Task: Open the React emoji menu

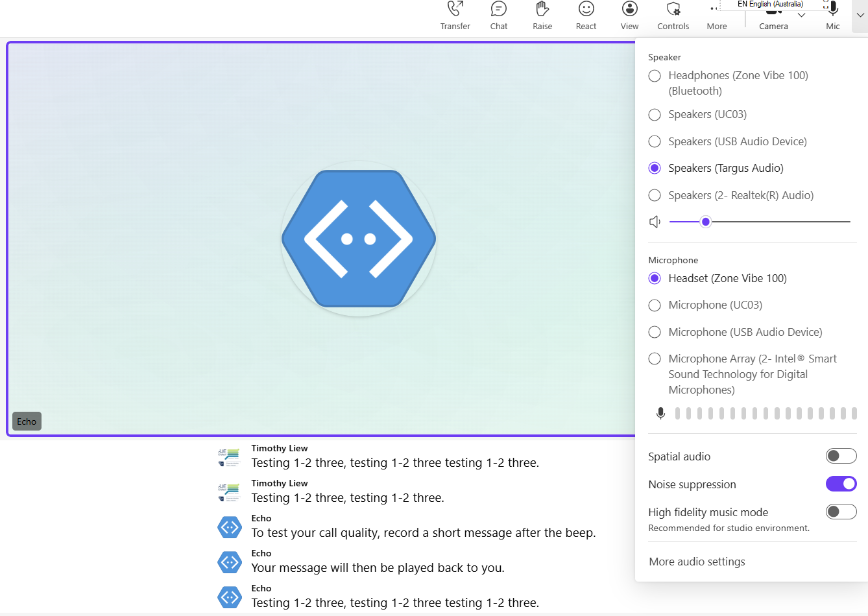Action: (x=586, y=16)
